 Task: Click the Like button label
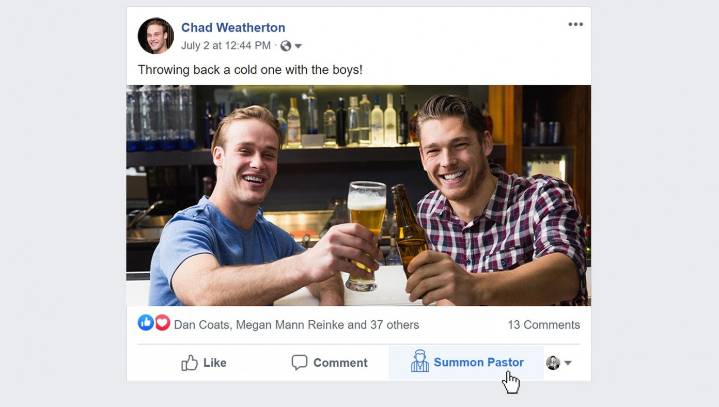215,363
